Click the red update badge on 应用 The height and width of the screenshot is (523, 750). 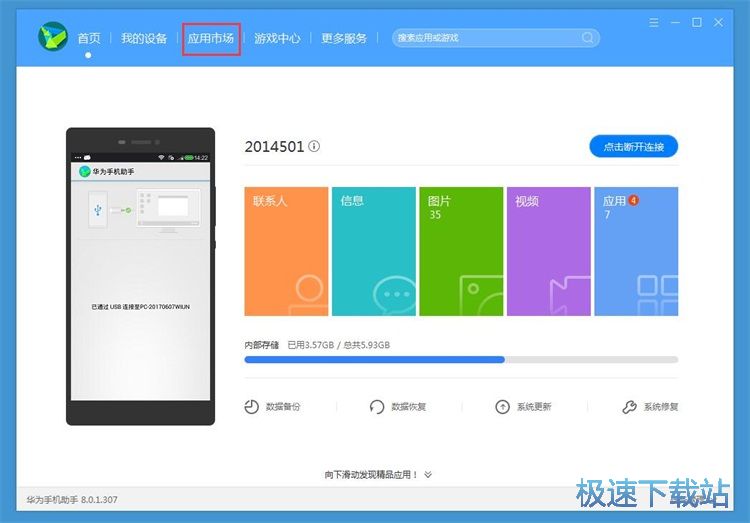pyautogui.click(x=633, y=200)
